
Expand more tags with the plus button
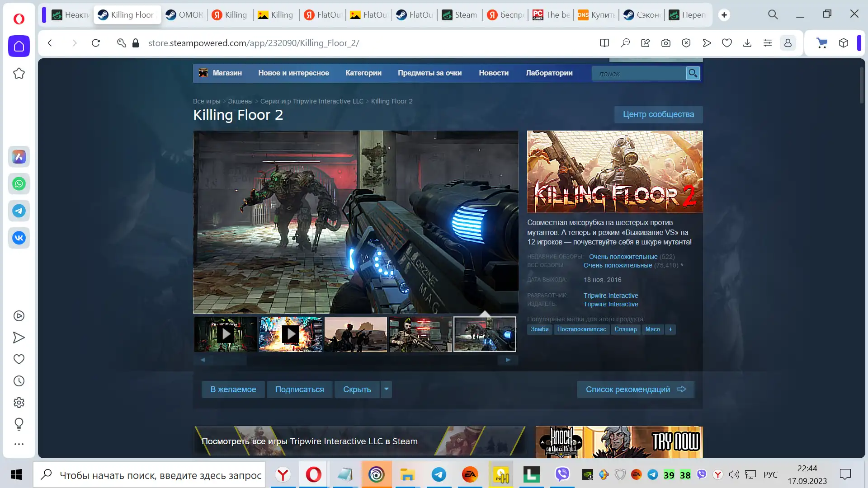[x=670, y=329]
